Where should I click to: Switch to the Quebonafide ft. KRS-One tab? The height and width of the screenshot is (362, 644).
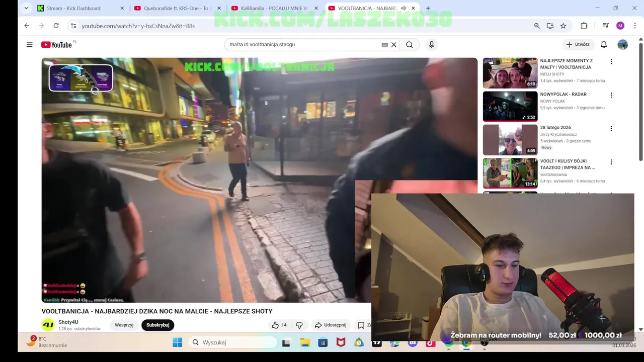[177, 8]
